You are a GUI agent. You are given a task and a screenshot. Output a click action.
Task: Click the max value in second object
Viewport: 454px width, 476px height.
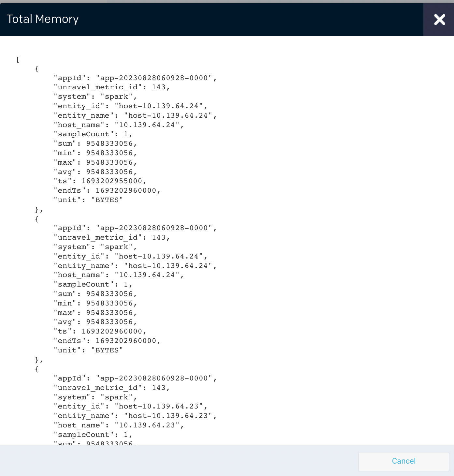[111, 312]
